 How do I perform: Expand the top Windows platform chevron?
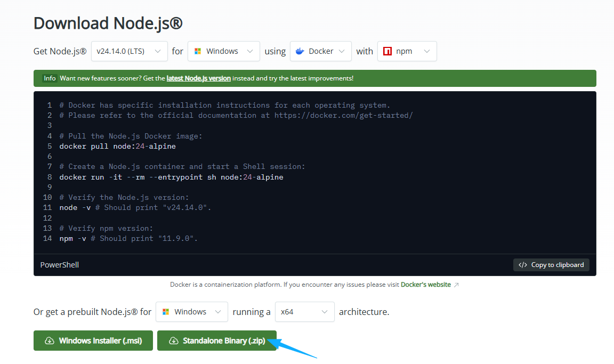[250, 51]
